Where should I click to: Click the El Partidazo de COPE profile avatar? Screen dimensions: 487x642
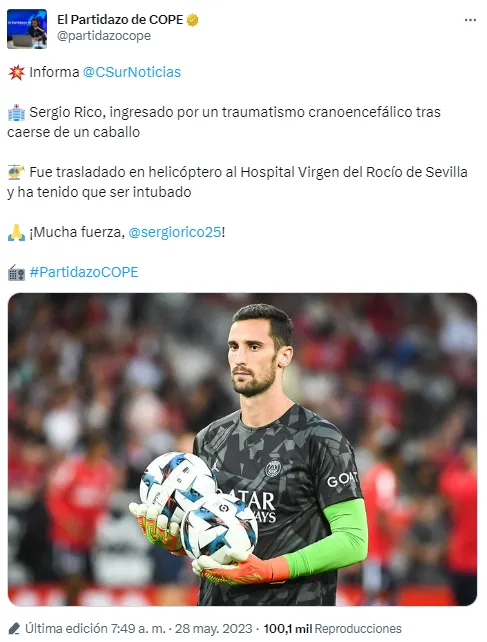pyautogui.click(x=27, y=29)
